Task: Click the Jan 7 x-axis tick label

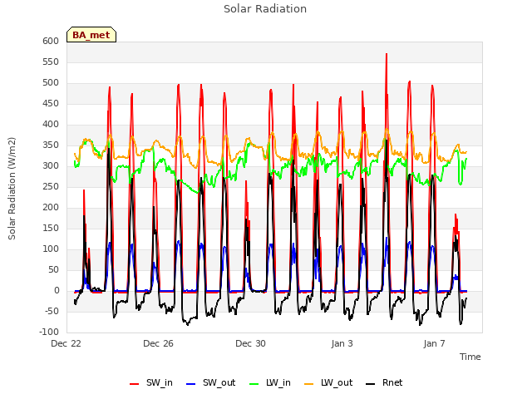Action: [434, 343]
